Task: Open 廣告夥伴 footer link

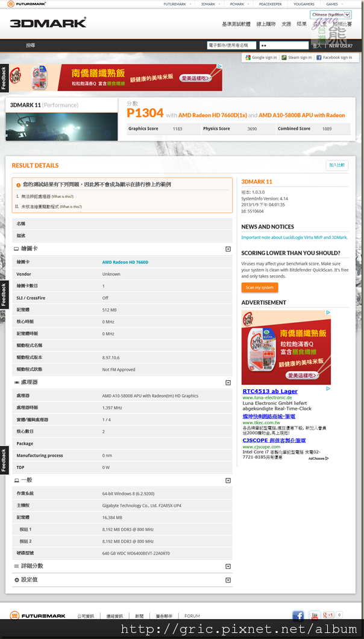Action: click(164, 616)
